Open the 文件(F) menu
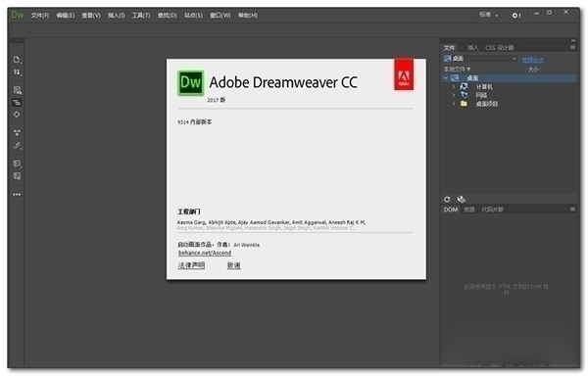The width and height of the screenshot is (588, 376). (x=40, y=16)
